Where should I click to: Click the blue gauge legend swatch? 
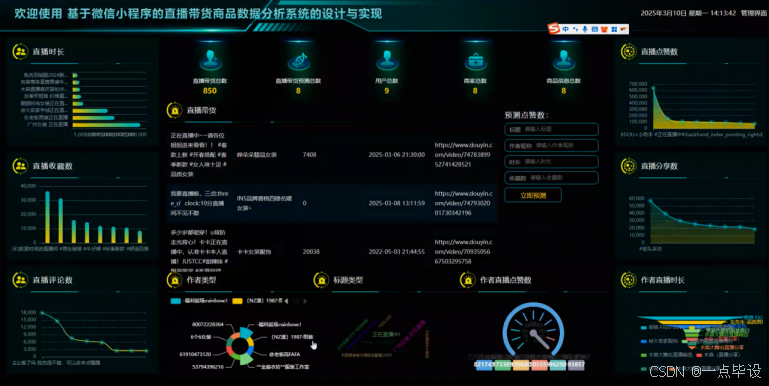(484, 365)
